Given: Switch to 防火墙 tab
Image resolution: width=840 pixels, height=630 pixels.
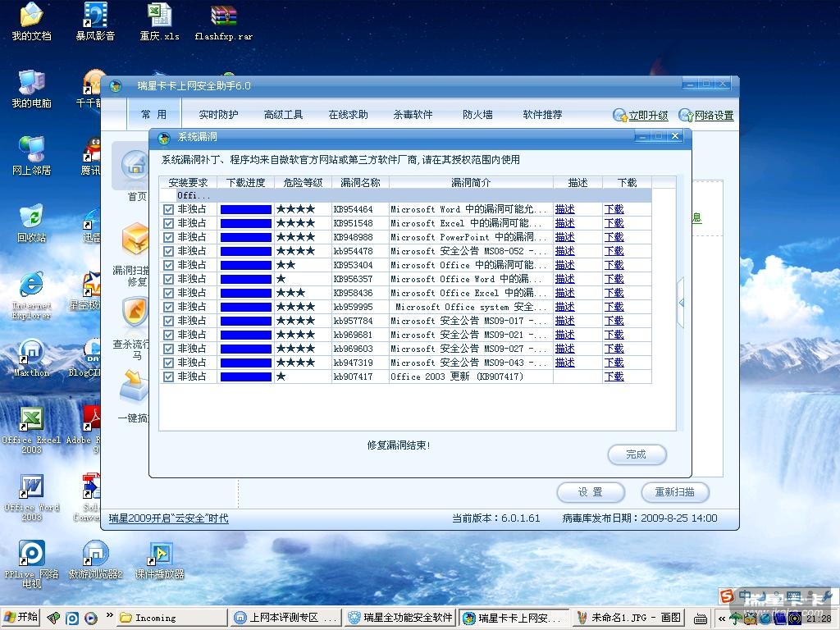Looking at the screenshot, I should coord(477,115).
